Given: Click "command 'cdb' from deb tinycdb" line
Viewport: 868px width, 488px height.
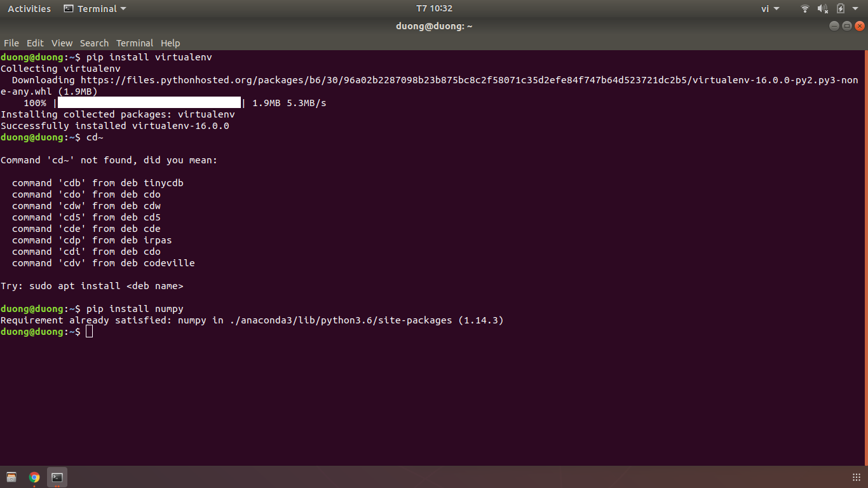Looking at the screenshot, I should pos(98,183).
